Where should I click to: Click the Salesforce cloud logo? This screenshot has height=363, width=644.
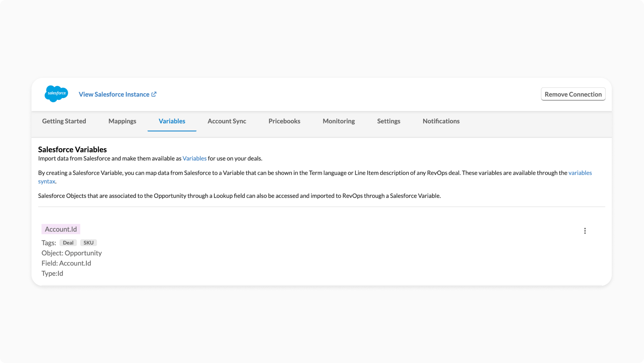(x=56, y=94)
